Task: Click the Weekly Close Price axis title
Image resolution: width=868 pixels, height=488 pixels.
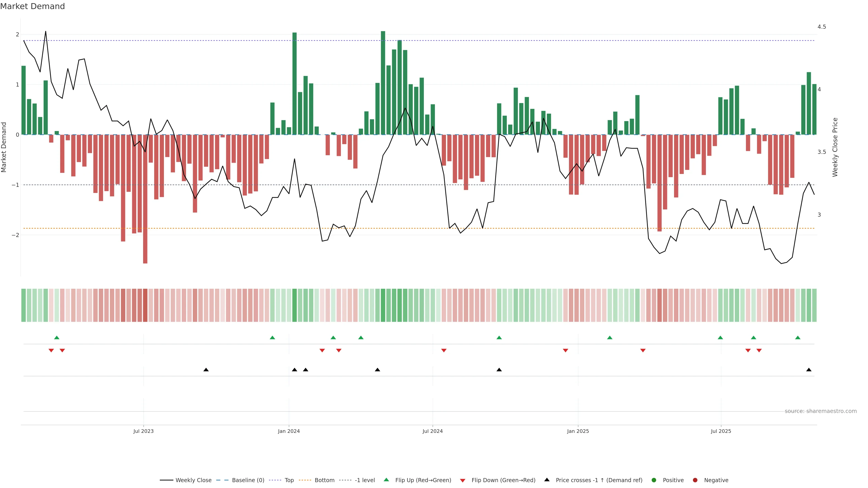Action: point(835,147)
